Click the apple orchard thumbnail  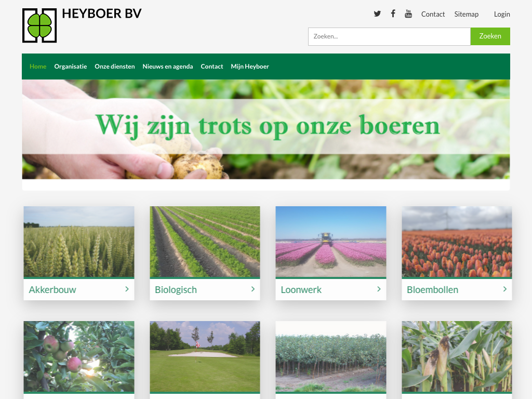pyautogui.click(x=79, y=356)
